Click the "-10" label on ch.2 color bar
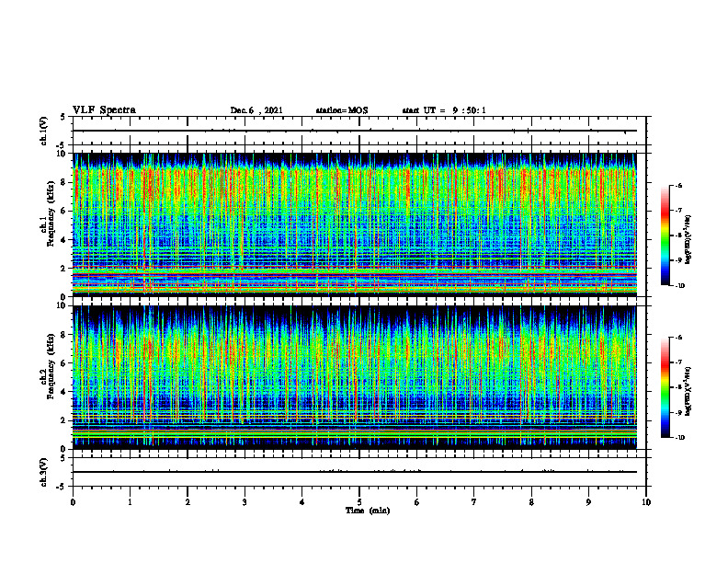728x563 pixels. (x=680, y=438)
